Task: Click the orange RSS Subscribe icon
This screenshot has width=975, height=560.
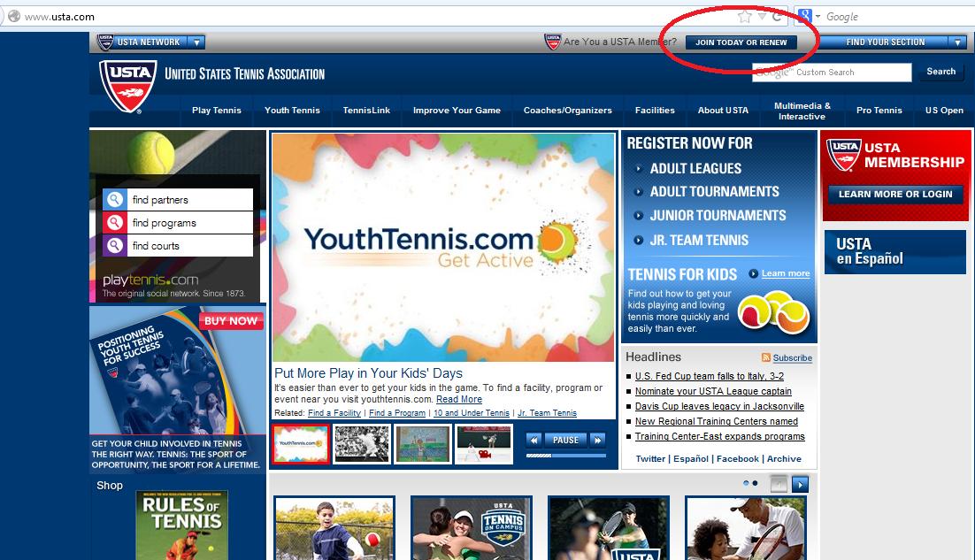Action: 765,358
